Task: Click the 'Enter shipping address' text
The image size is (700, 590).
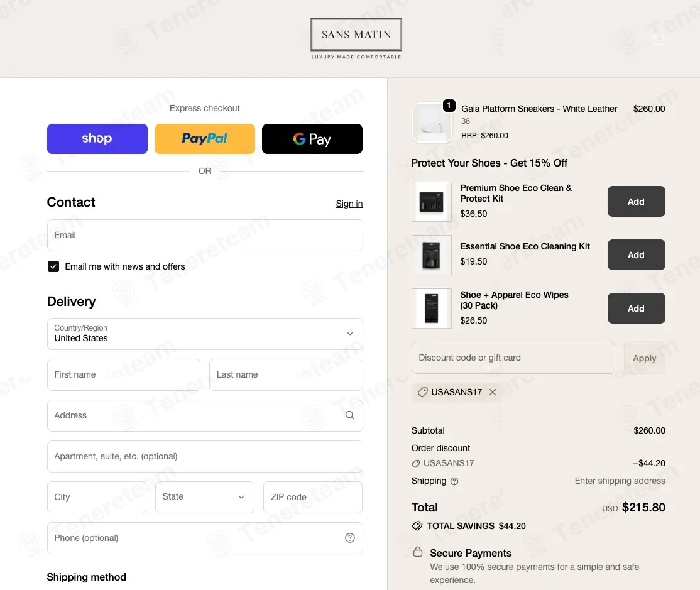Action: tap(620, 481)
